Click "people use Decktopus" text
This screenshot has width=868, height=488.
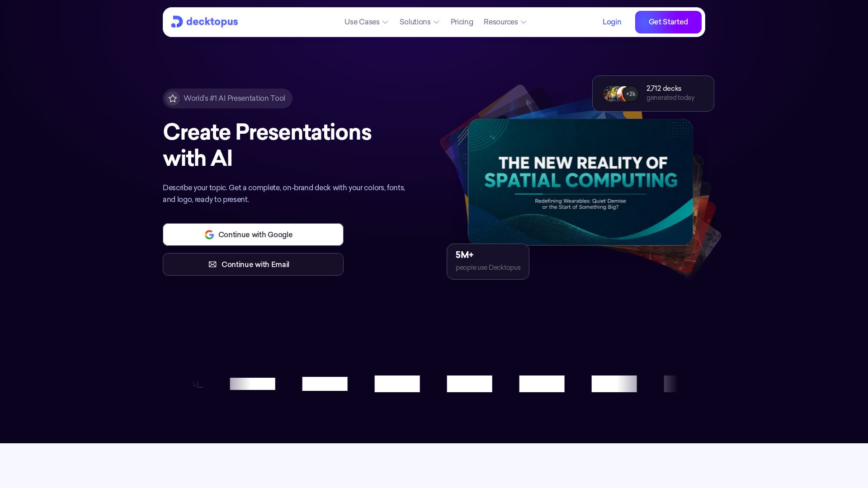tap(488, 267)
